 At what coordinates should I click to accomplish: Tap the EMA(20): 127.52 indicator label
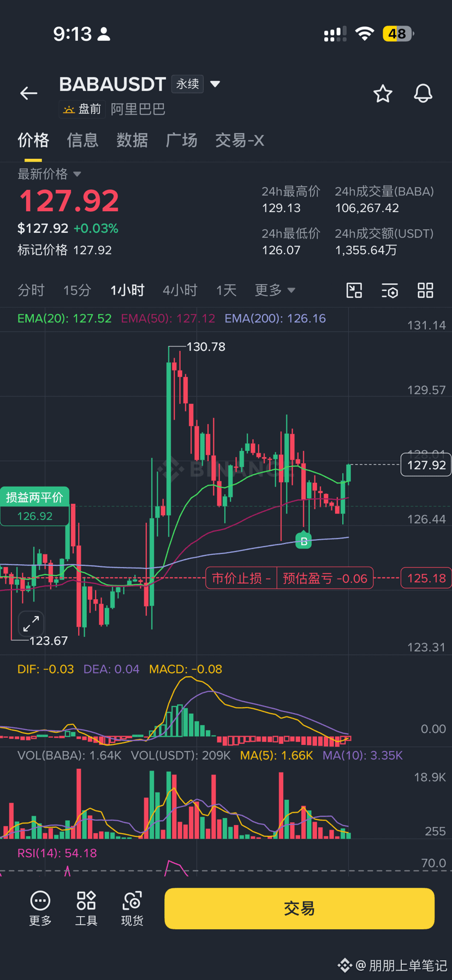pyautogui.click(x=64, y=318)
